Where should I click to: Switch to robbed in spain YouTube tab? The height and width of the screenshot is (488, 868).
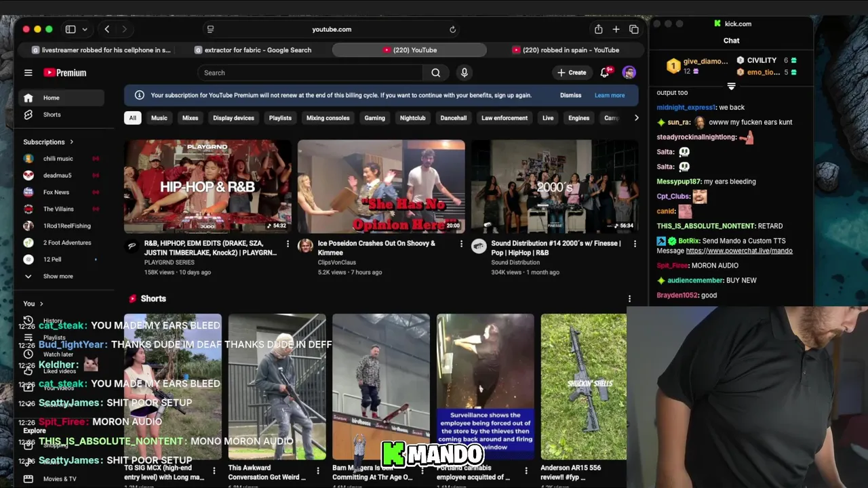[566, 50]
